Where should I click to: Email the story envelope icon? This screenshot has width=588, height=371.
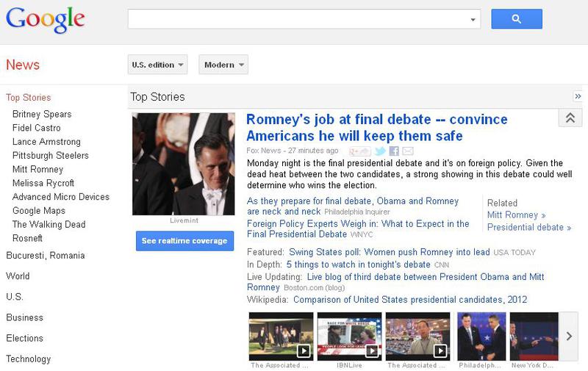(408, 151)
